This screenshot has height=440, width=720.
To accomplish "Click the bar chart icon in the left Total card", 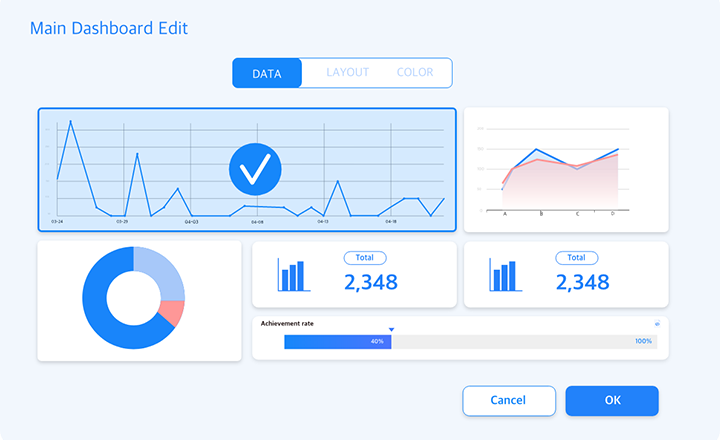I will 293,275.
